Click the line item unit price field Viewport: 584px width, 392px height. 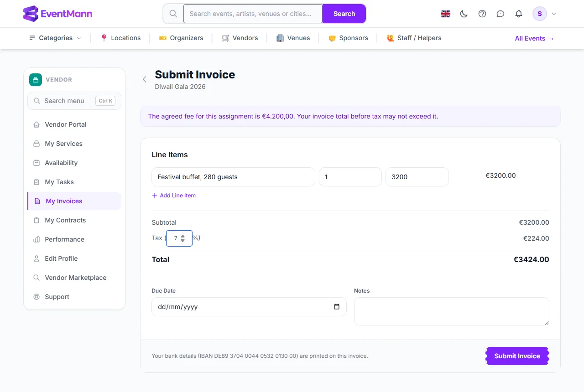tap(417, 177)
